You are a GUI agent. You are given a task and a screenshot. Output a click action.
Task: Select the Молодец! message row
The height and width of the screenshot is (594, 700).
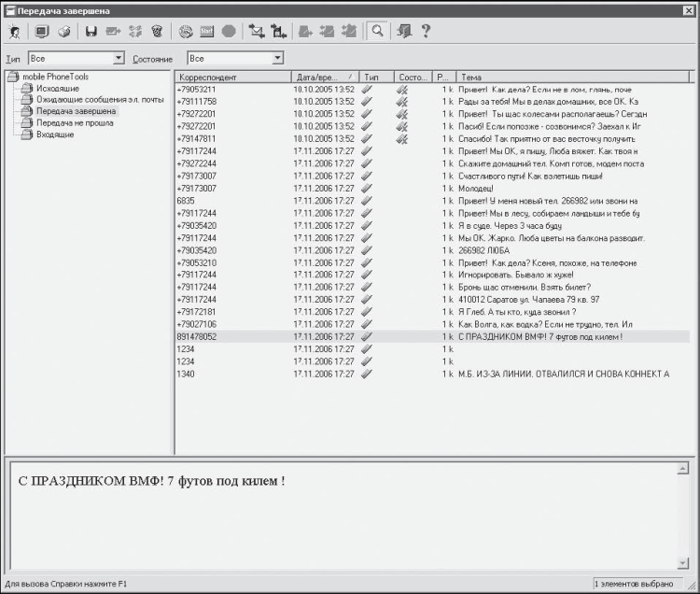click(432, 189)
